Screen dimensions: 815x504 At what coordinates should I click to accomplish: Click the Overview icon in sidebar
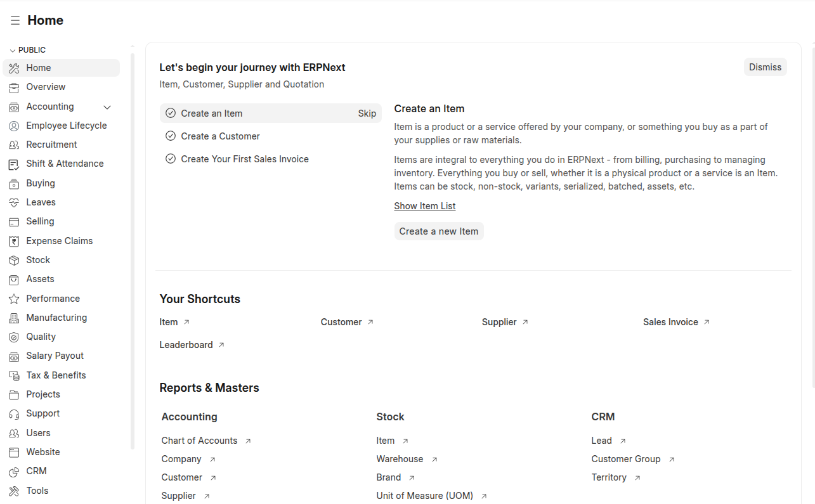pos(14,87)
